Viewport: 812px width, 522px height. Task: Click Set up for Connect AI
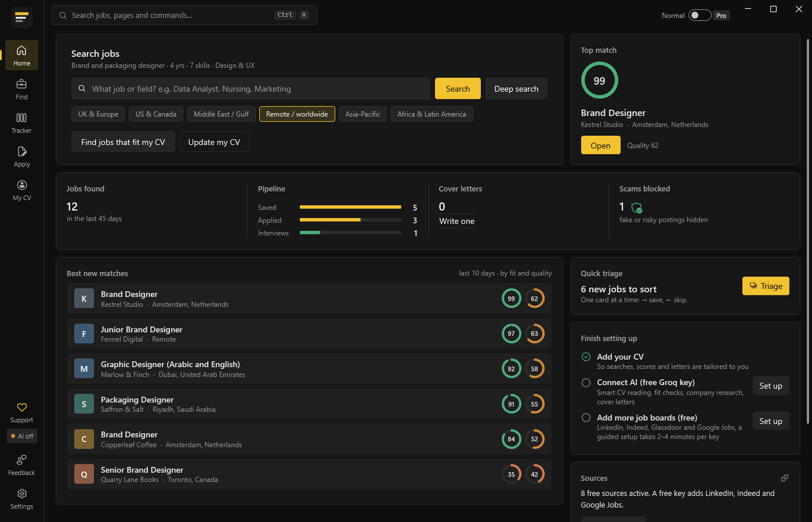(771, 386)
